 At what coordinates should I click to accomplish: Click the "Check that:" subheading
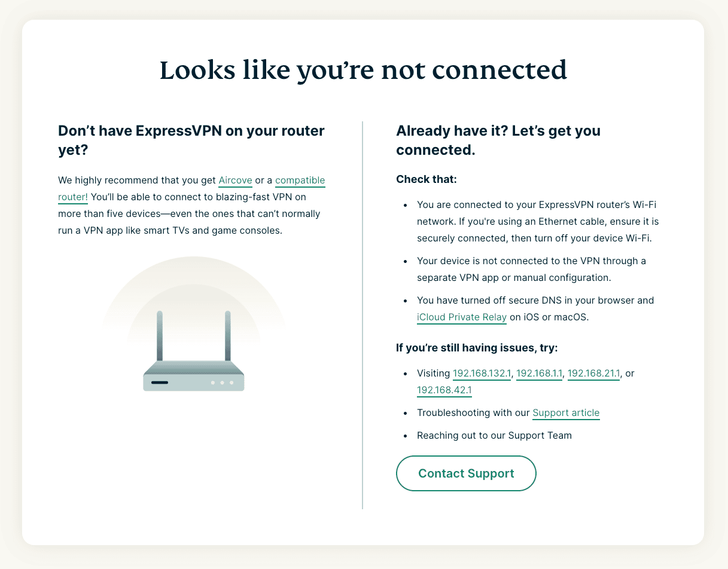click(427, 179)
